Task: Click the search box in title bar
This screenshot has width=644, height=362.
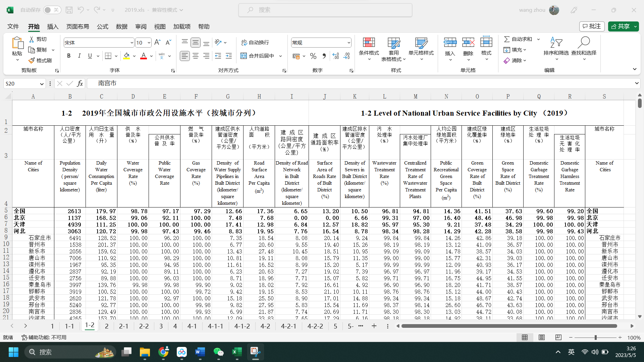Action: click(325, 10)
